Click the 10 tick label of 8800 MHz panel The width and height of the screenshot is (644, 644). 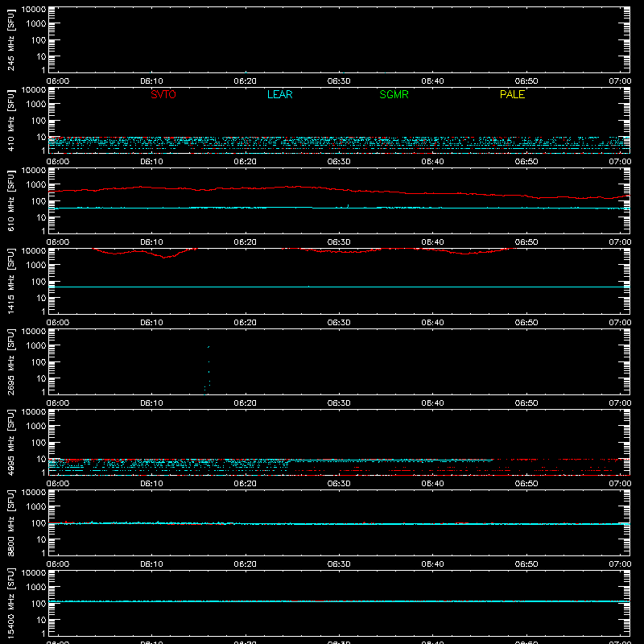tap(41, 539)
